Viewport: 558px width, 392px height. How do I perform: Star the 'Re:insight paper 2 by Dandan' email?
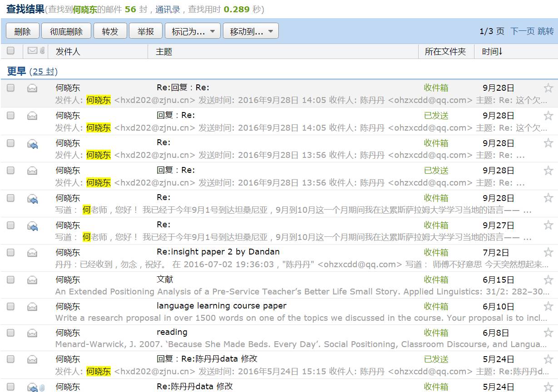548,252
